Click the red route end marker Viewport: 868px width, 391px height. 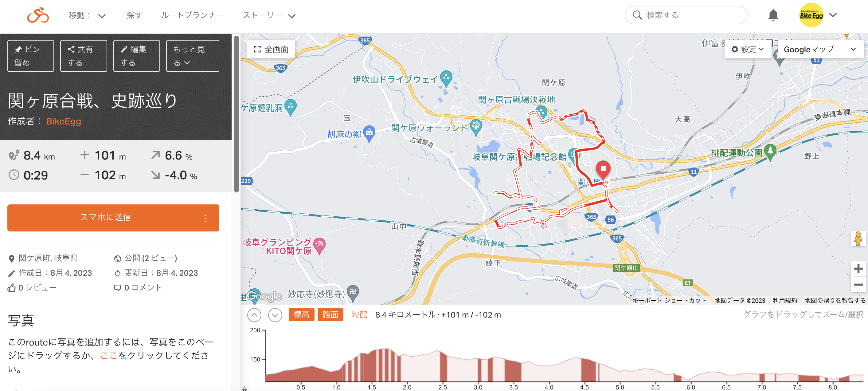603,169
